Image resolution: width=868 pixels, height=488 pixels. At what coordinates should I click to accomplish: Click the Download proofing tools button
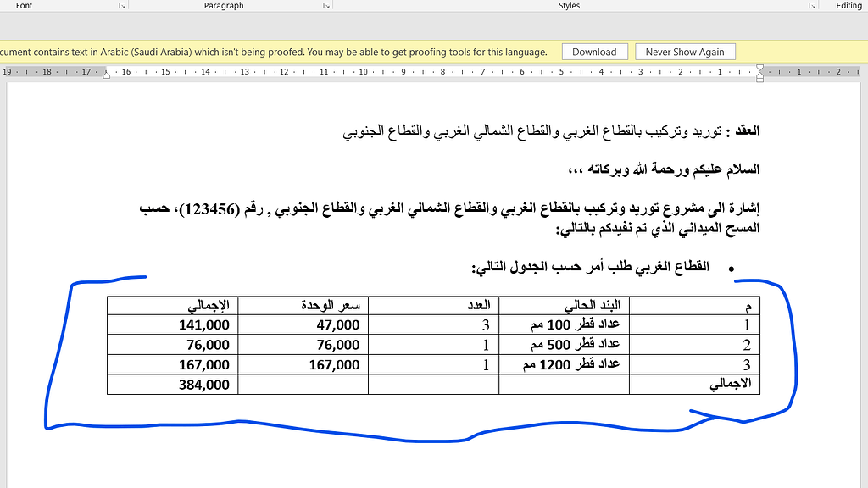tap(594, 51)
